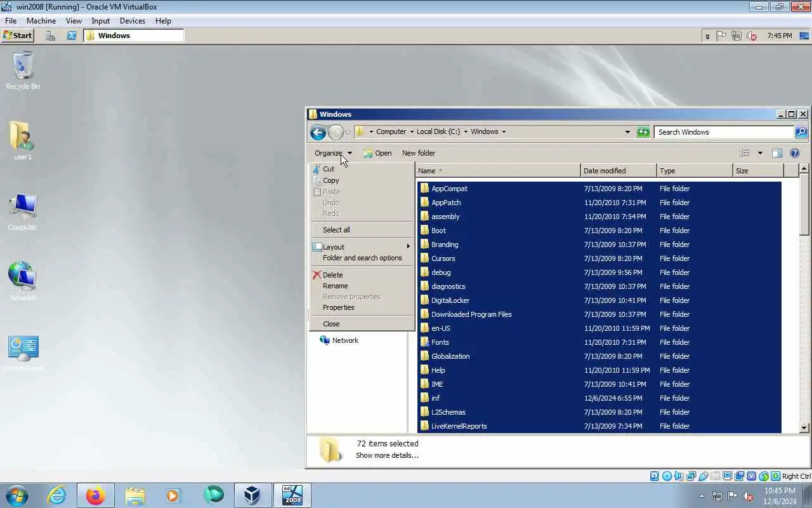Click the host tray muted speaker icon

[748, 496]
